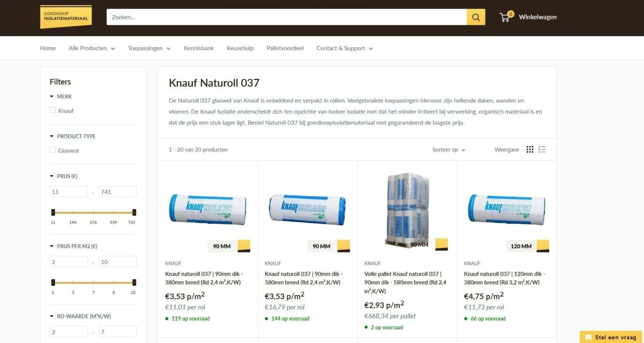
Task: Click the Goedkoop Isolatiemateriaal logo
Action: [x=66, y=17]
